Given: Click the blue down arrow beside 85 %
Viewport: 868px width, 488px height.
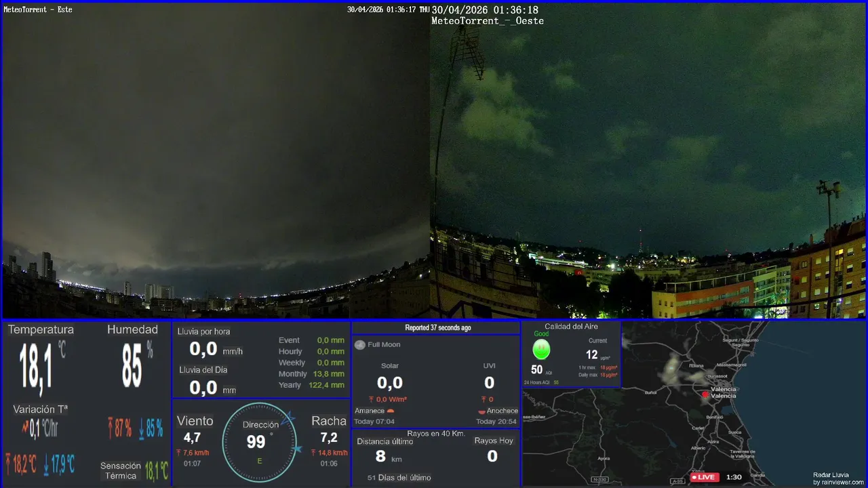Looking at the screenshot, I should tap(142, 428).
